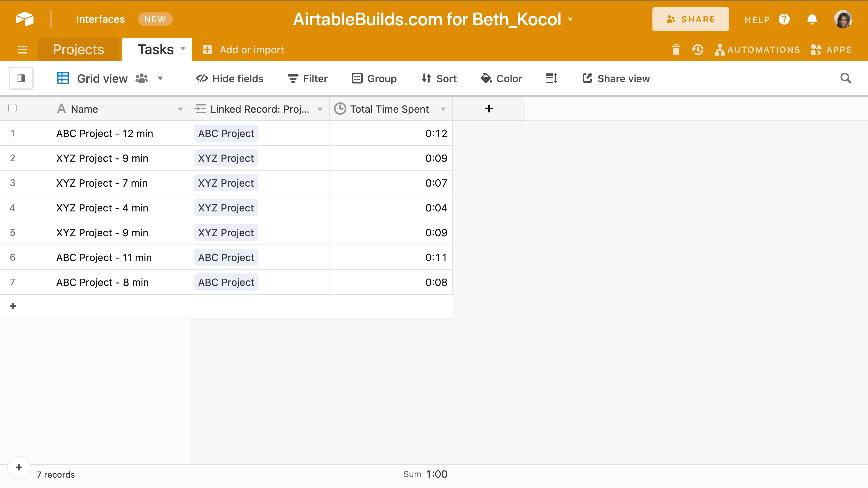The image size is (868, 488).
Task: Select the Tasks table tab
Action: point(156,50)
